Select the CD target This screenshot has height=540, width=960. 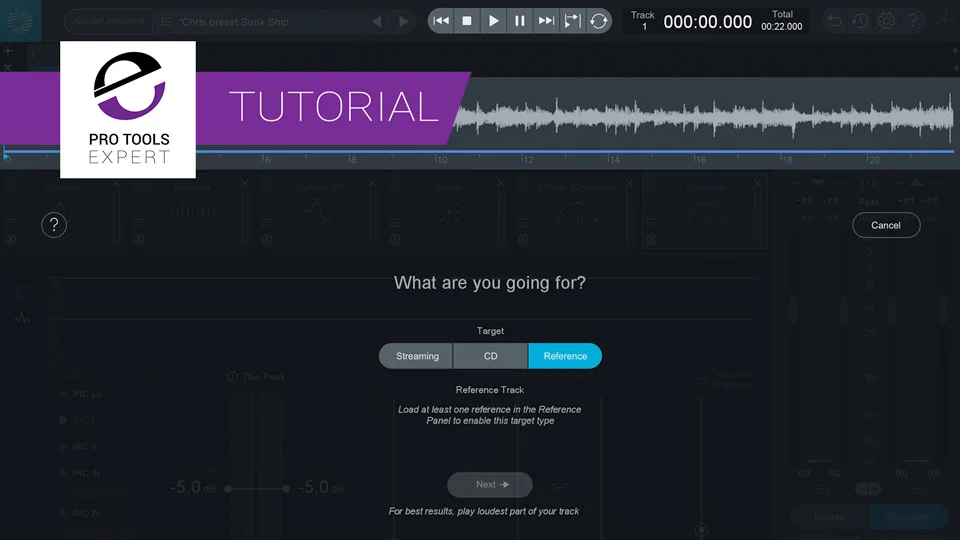490,356
